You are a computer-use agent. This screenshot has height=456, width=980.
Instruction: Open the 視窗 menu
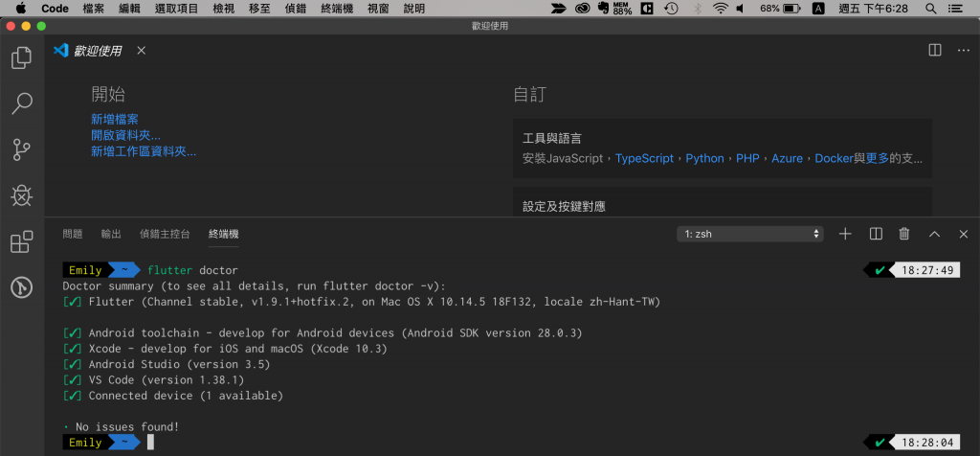(x=377, y=9)
